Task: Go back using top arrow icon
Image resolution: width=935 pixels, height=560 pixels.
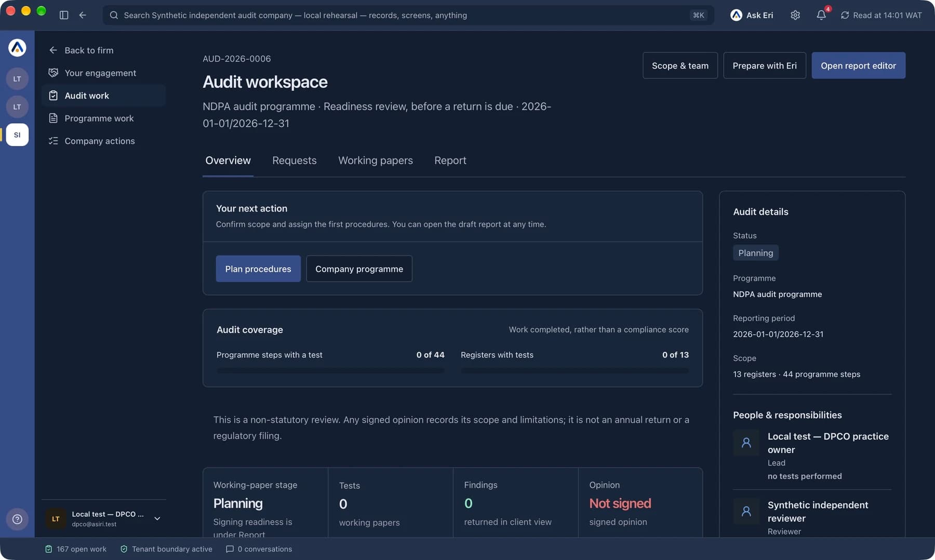Action: click(83, 15)
